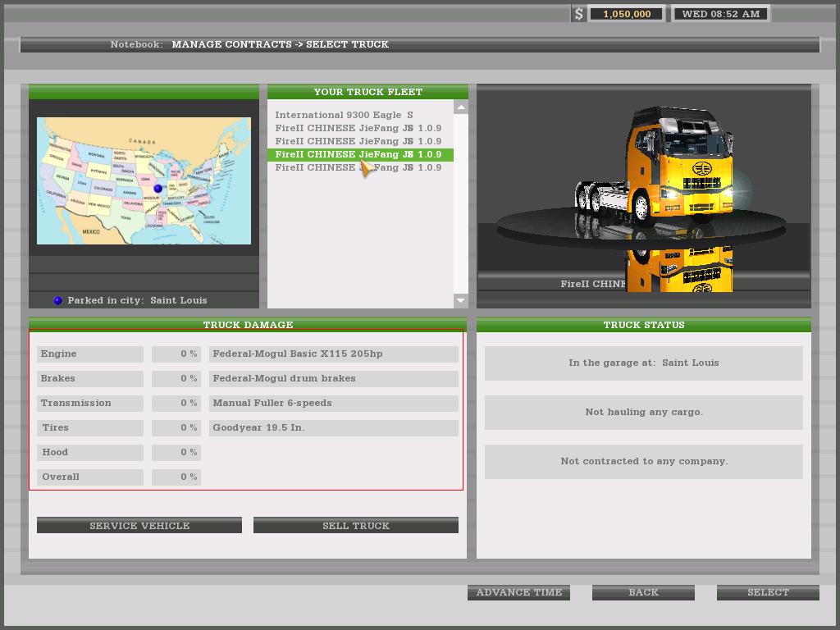This screenshot has height=630, width=840.
Task: Click the 1,050,000 money balance display
Action: 627,14
